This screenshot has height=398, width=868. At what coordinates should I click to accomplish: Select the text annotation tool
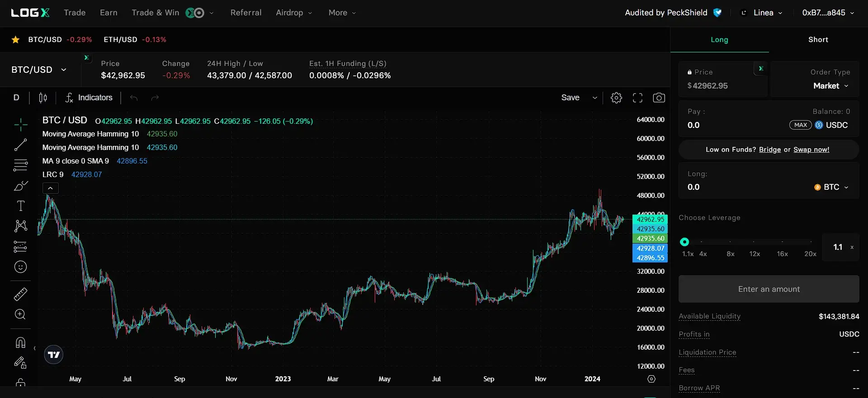(x=20, y=206)
